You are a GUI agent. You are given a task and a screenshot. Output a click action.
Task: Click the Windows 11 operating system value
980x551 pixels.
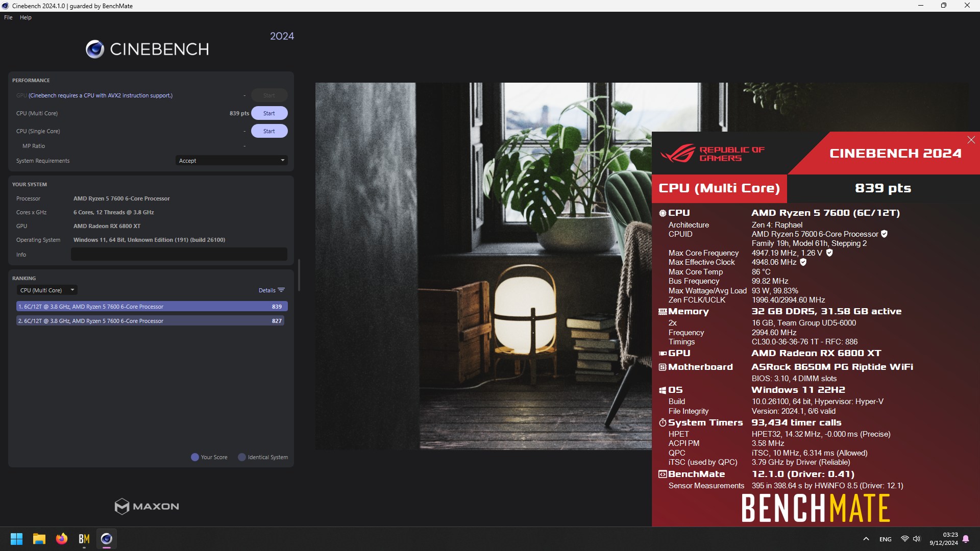click(149, 240)
